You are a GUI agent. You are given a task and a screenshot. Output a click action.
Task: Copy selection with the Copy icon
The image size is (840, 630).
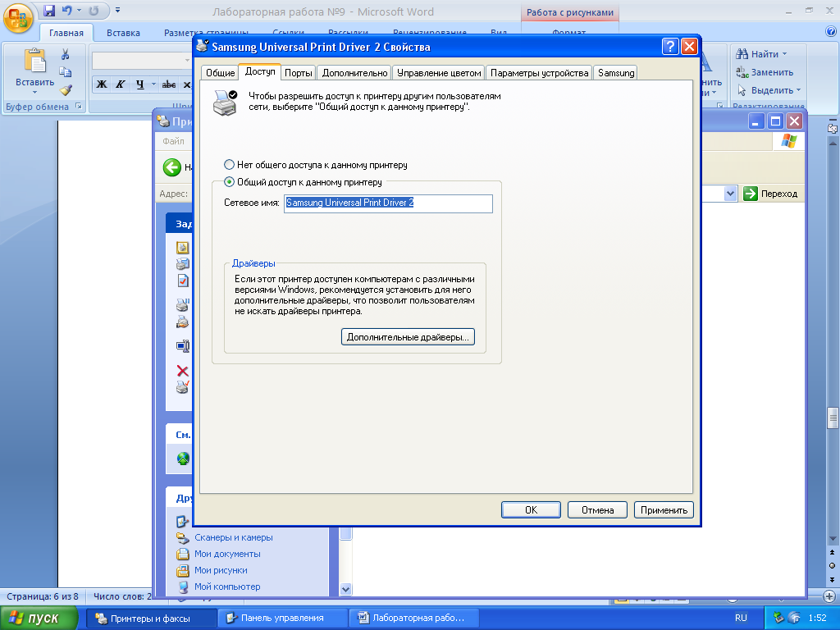(x=65, y=72)
